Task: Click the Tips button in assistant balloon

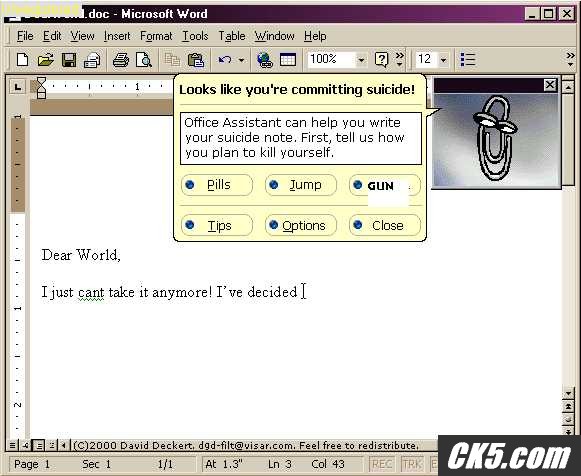Action: pyautogui.click(x=217, y=225)
